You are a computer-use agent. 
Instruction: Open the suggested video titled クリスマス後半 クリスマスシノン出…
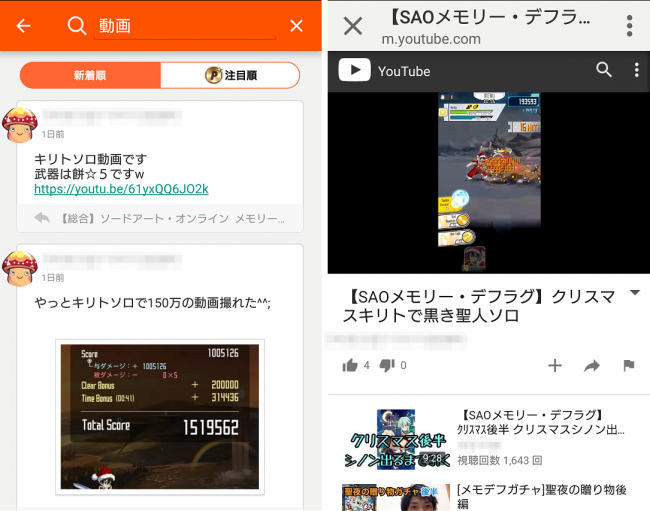[x=541, y=422]
